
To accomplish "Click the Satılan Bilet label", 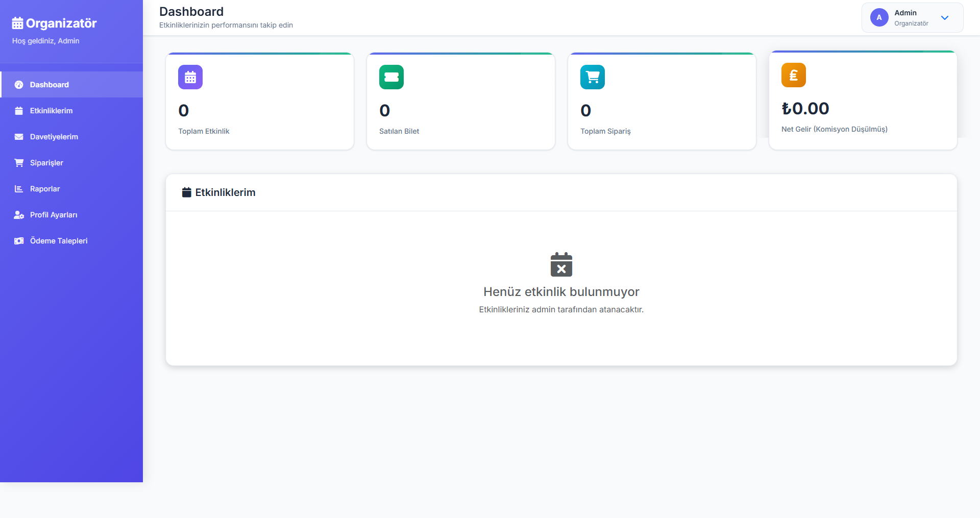I will pos(399,131).
